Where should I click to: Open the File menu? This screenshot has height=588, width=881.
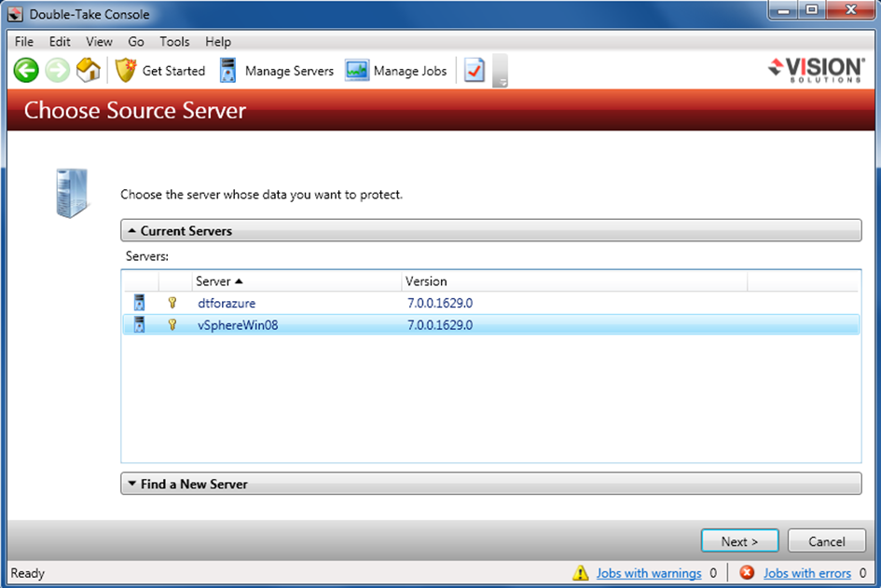tap(24, 42)
